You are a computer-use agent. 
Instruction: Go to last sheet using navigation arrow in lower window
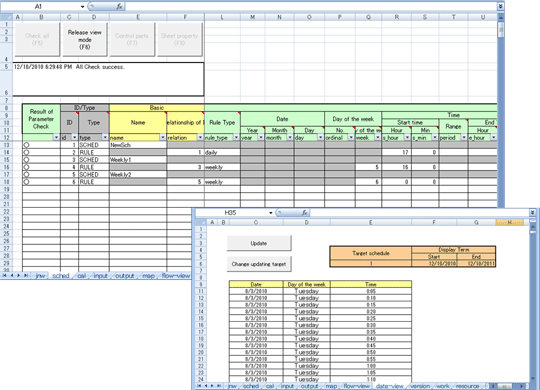click(x=219, y=386)
